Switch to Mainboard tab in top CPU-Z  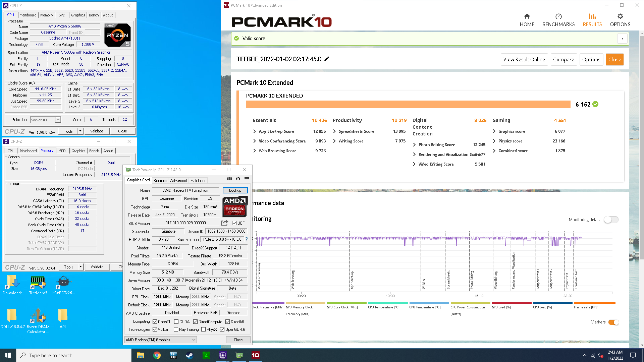(x=28, y=15)
